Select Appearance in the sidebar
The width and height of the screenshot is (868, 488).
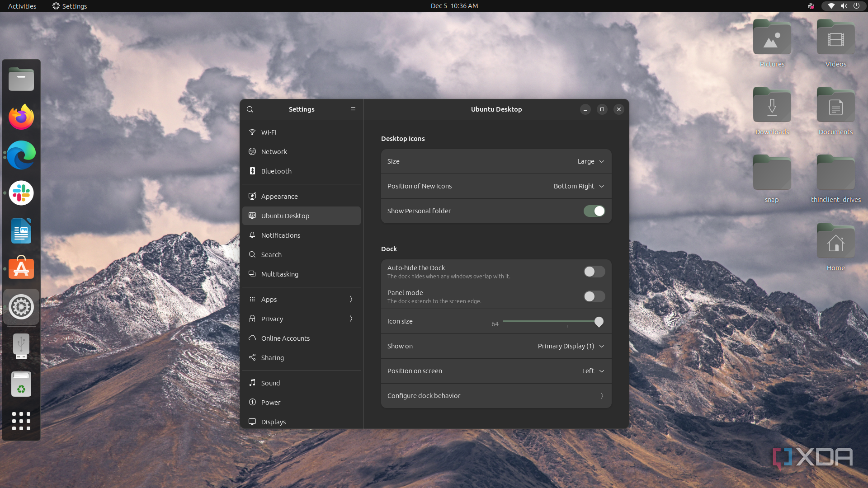(x=302, y=197)
